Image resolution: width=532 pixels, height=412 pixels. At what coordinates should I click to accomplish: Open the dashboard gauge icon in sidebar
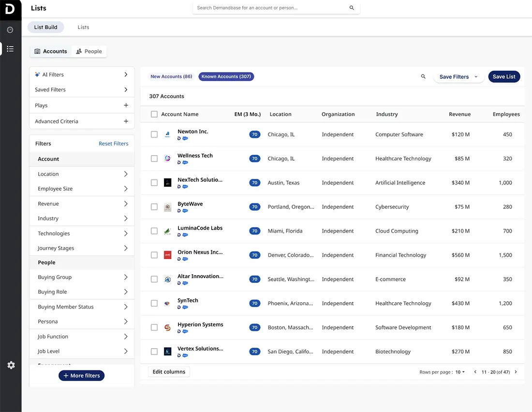(x=10, y=30)
